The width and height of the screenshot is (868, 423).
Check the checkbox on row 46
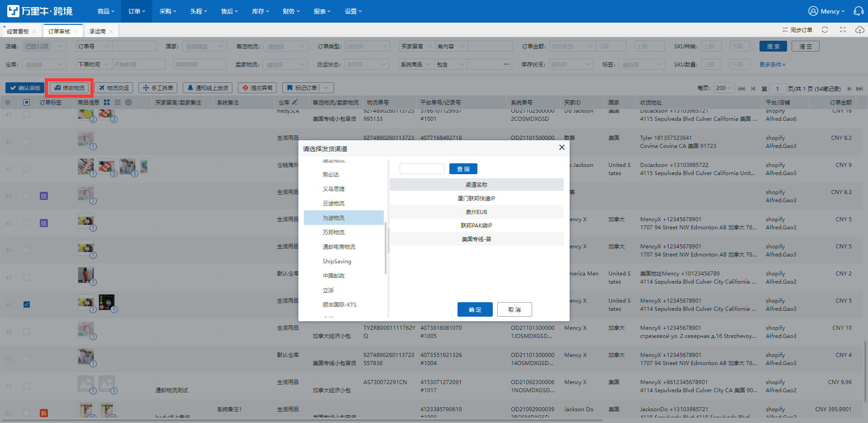pyautogui.click(x=27, y=250)
